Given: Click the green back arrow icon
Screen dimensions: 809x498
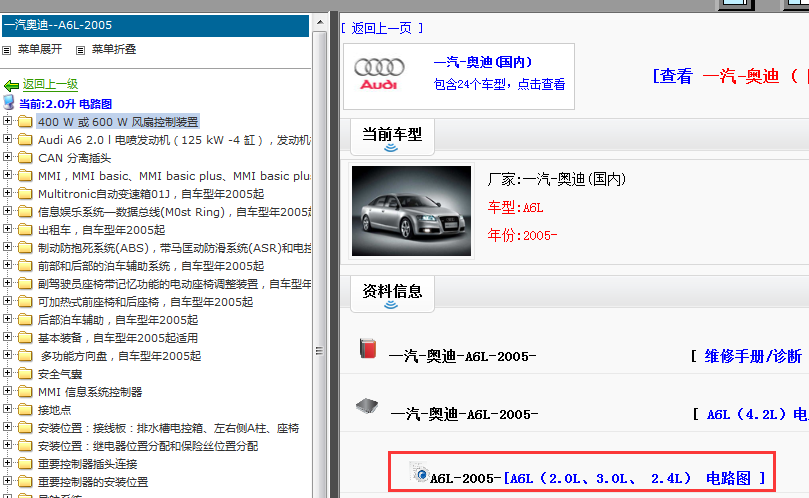Looking at the screenshot, I should point(11,85).
